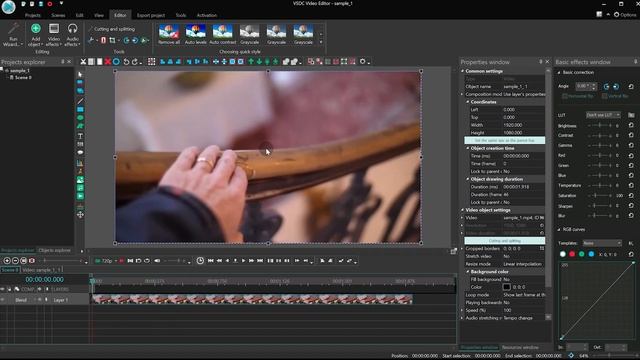The image size is (640, 360).
Task: Select the line drawing tool
Action: pyautogui.click(x=80, y=101)
